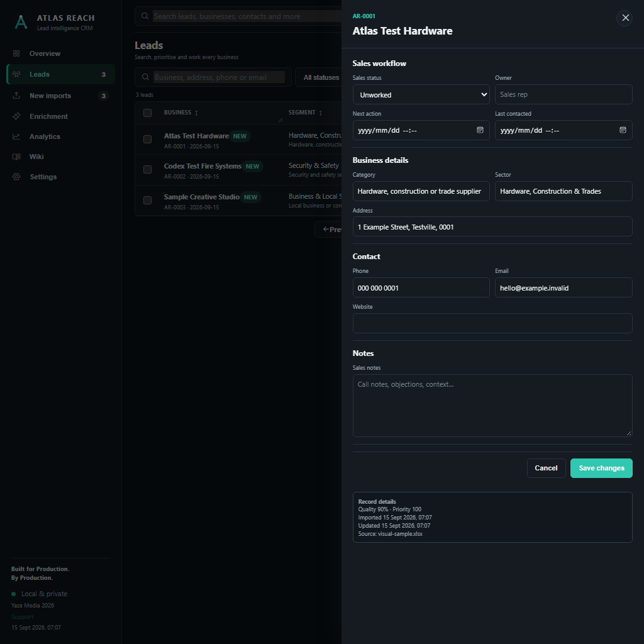The image size is (644, 644).
Task: Click the Segment column header label
Action: pos(303,113)
